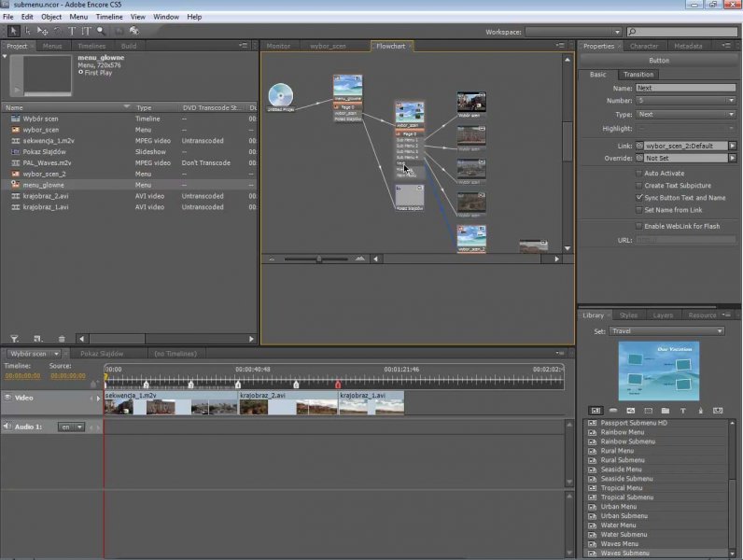Select Waves Submenu in Library list
743x560 pixels.
pyautogui.click(x=624, y=553)
